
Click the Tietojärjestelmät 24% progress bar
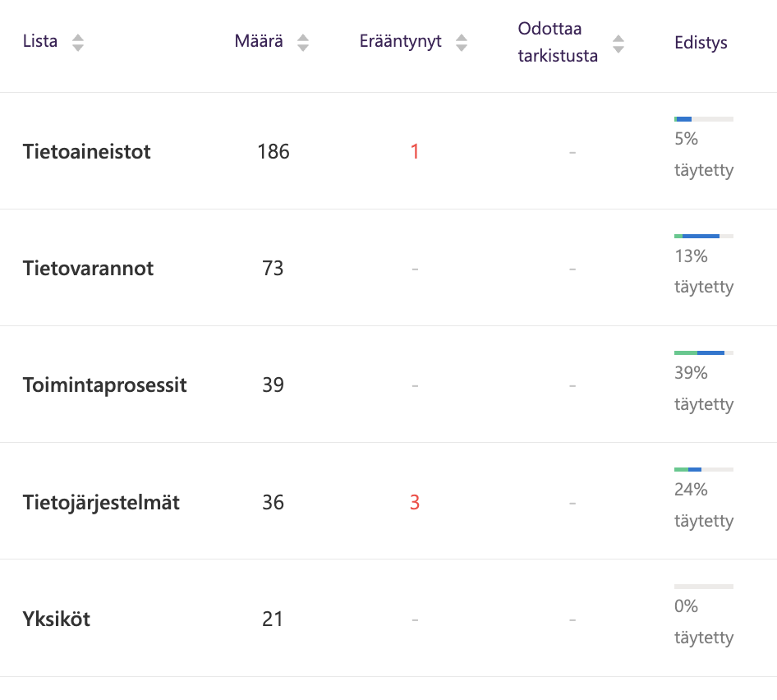pos(703,469)
